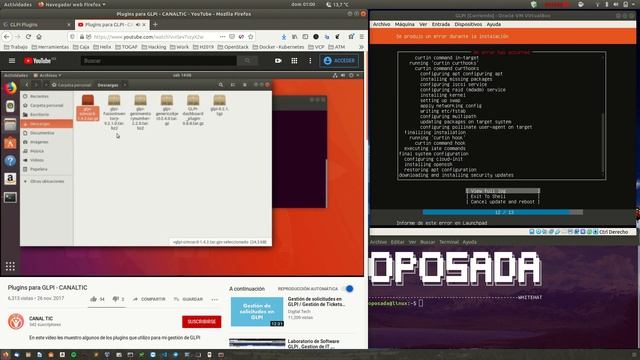
Task: Like the video with the thumbs up
Action: pyautogui.click(x=93, y=299)
